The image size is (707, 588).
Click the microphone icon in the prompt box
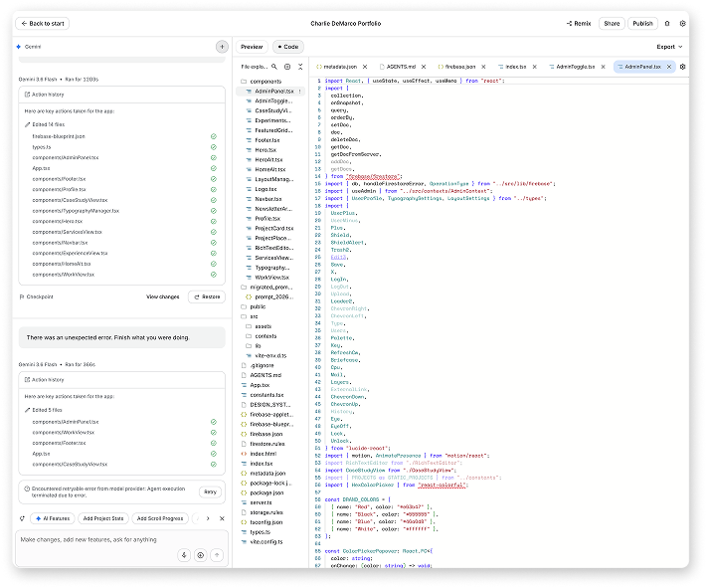click(184, 555)
